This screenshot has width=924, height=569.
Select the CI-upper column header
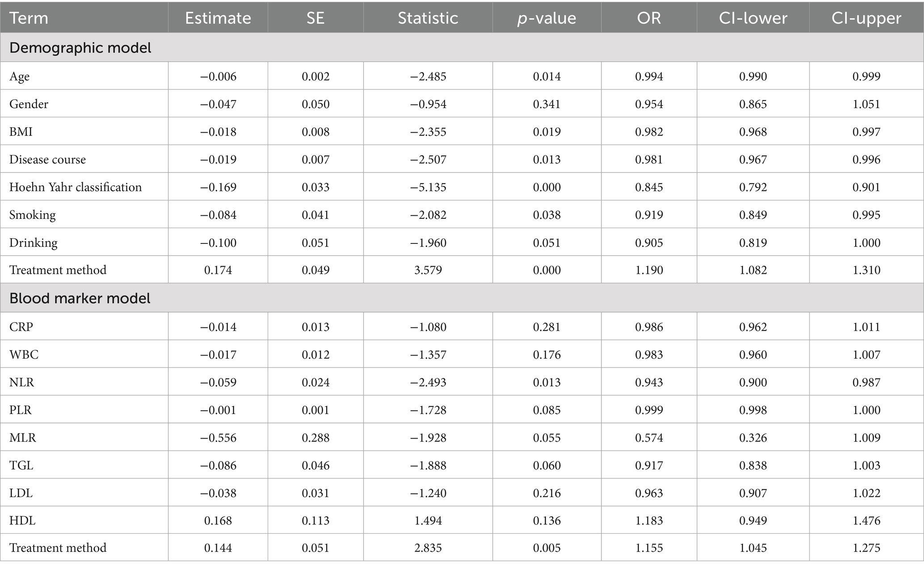866,18
